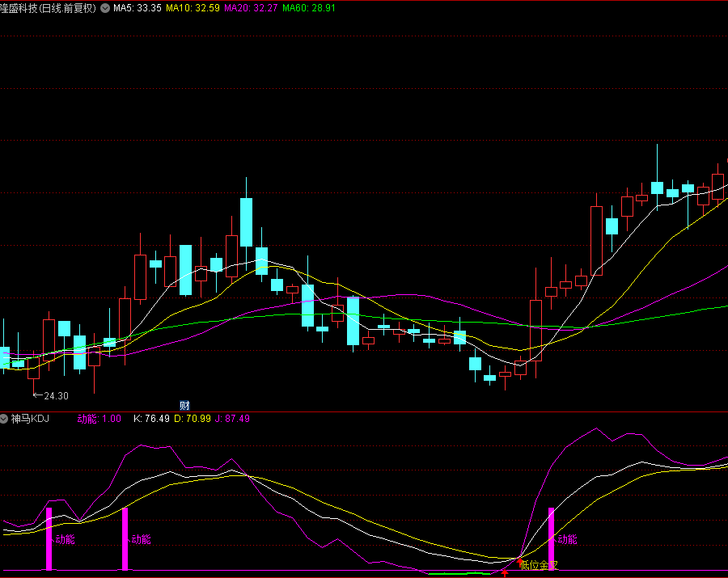728x578 pixels.
Task: Click the red arrow on the indicator baseline
Action: click(x=505, y=572)
